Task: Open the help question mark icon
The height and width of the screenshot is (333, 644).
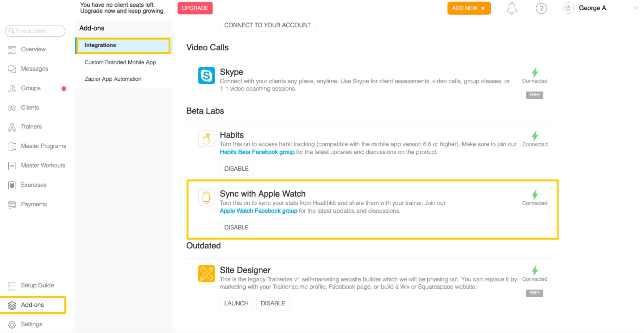Action: click(x=541, y=8)
